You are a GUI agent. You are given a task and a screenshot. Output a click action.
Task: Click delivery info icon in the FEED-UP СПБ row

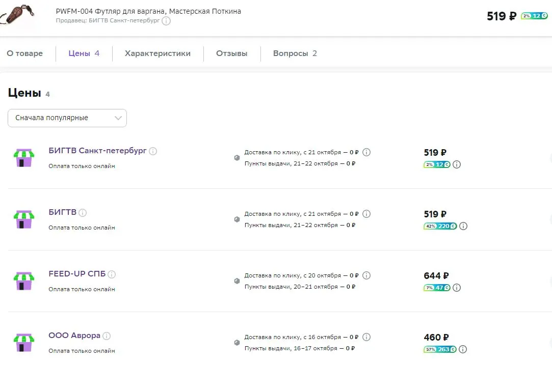(x=366, y=275)
